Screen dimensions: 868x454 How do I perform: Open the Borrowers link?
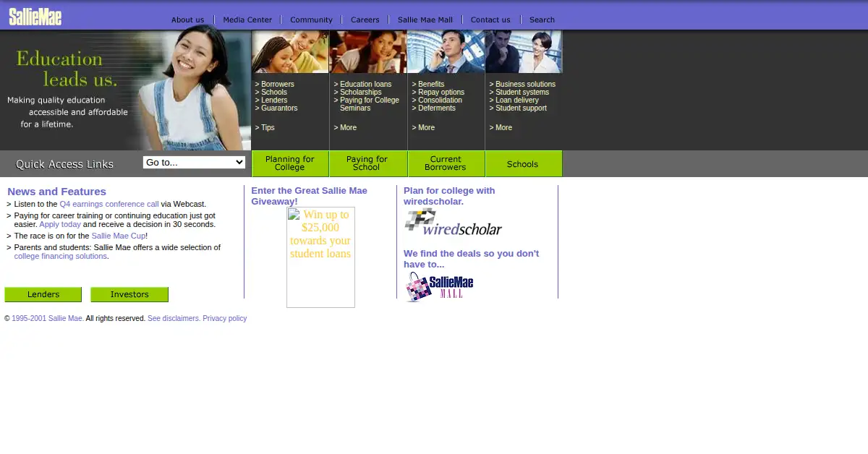click(x=278, y=85)
